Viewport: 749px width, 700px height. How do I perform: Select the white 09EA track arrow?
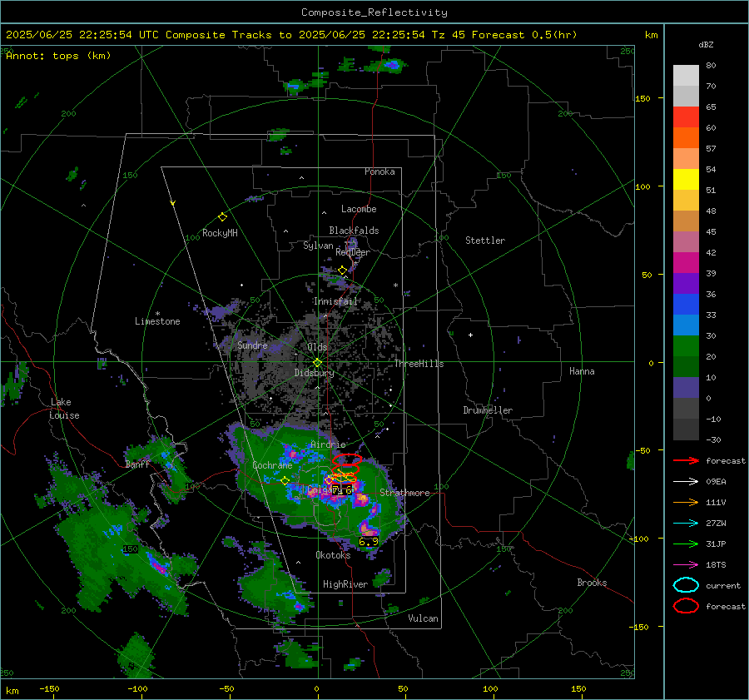[x=686, y=482]
